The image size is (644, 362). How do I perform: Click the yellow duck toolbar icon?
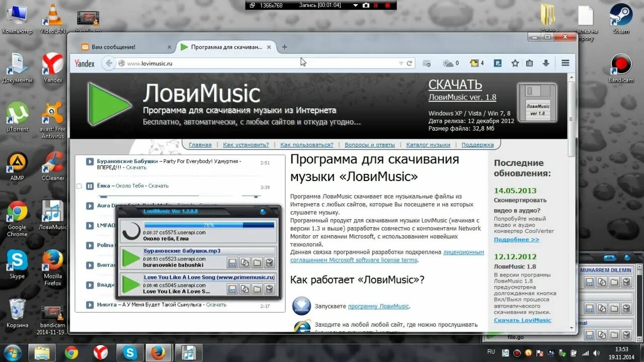(474, 63)
